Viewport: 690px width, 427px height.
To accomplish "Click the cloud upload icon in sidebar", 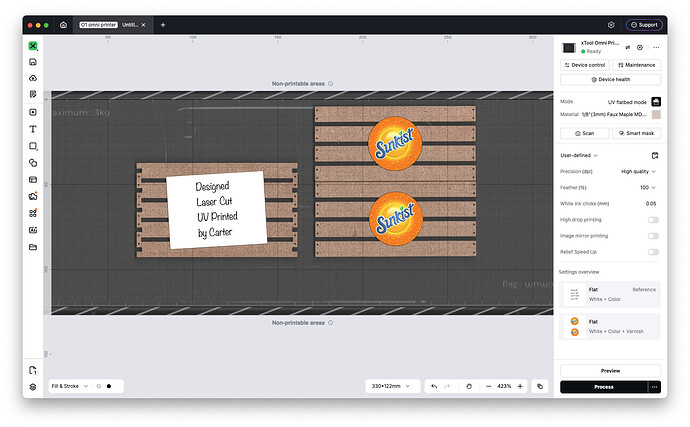I will (33, 78).
